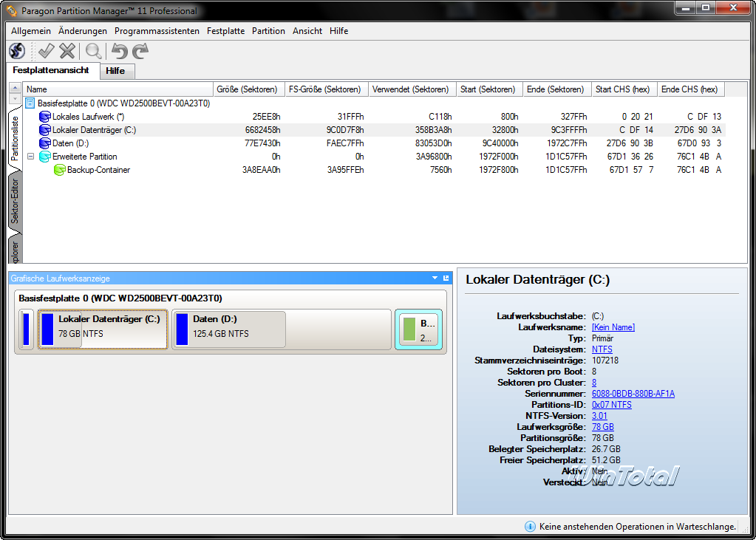Sort by the Name column header
Screen dimensions: 756x540
pos(118,89)
